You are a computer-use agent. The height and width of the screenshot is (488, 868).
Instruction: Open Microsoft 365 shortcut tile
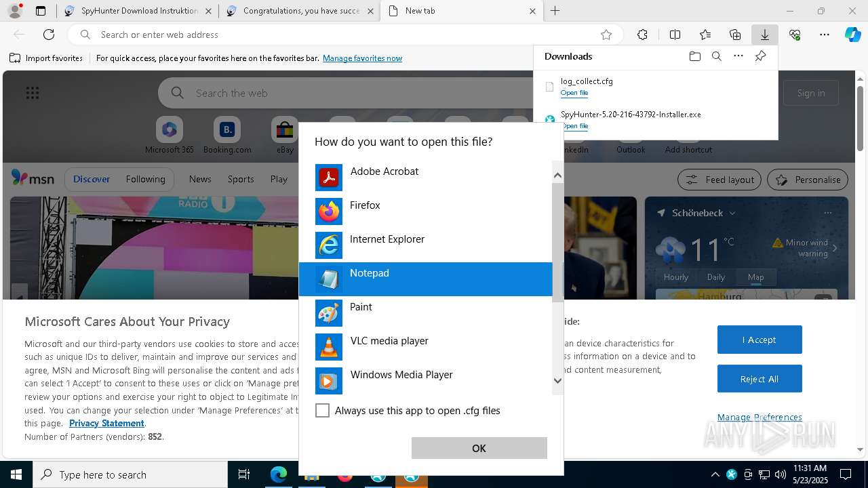(x=170, y=136)
